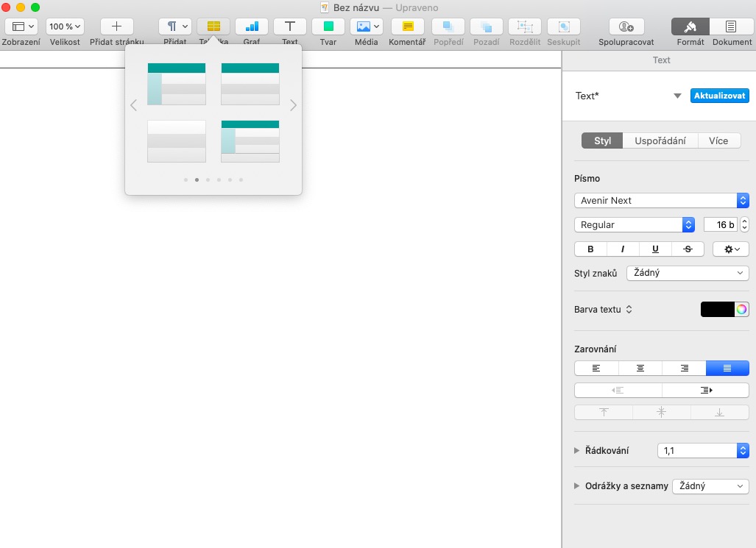Image resolution: width=756 pixels, height=548 pixels.
Task: Click the 16 b font size field
Action: pyautogui.click(x=721, y=224)
